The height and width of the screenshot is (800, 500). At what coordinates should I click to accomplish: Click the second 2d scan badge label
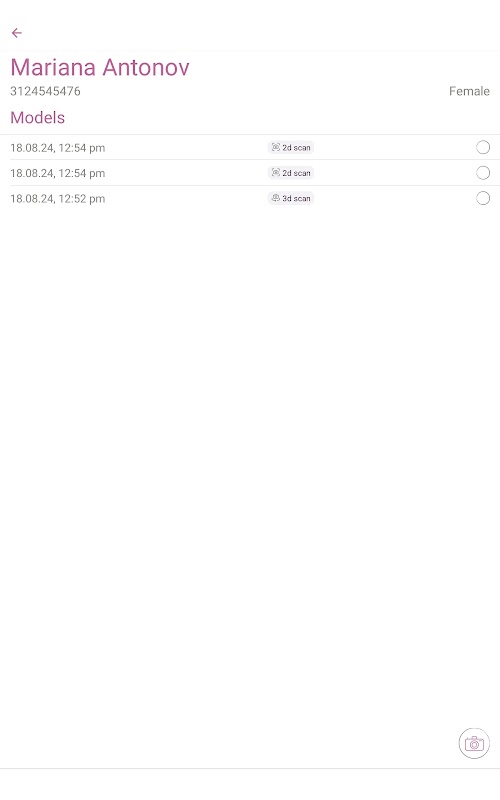[296, 173]
